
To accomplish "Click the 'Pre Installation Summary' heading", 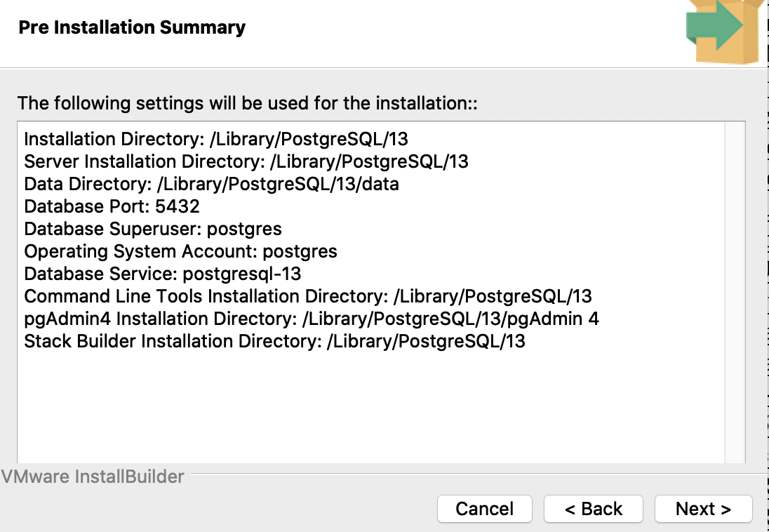I will pos(132,27).
